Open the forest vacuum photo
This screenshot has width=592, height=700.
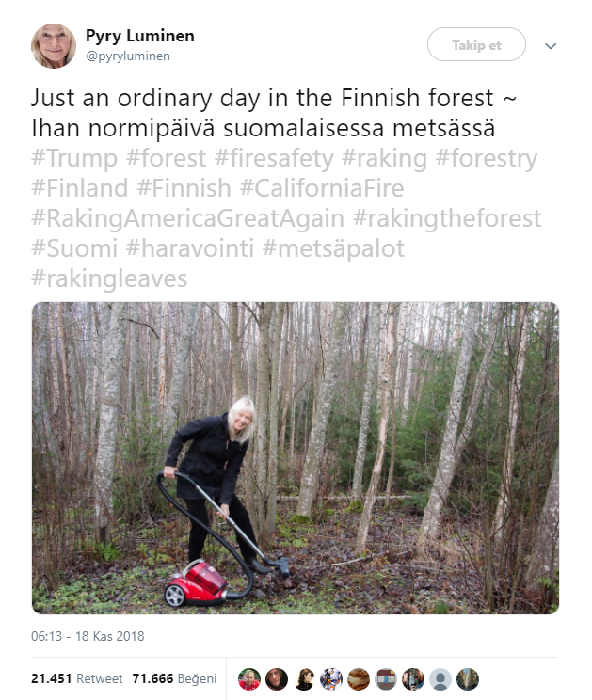coord(296,458)
